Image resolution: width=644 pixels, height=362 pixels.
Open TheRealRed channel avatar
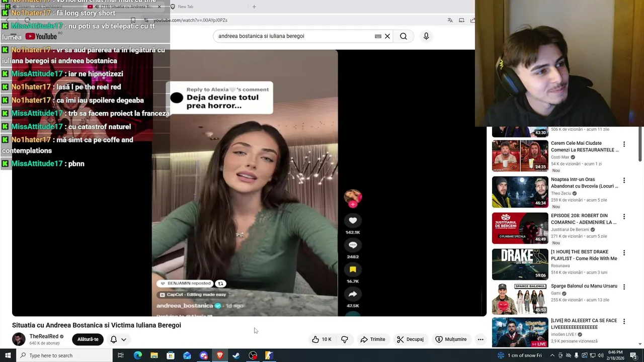click(x=19, y=339)
